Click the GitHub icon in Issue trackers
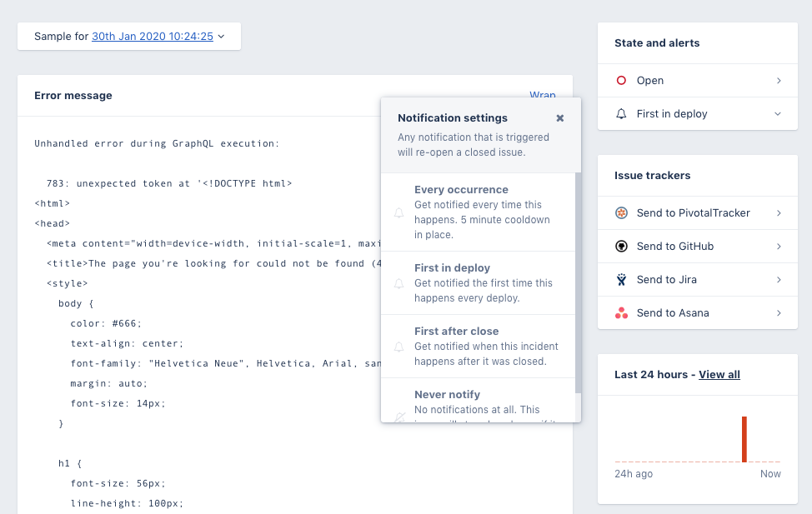The image size is (812, 514). 620,247
